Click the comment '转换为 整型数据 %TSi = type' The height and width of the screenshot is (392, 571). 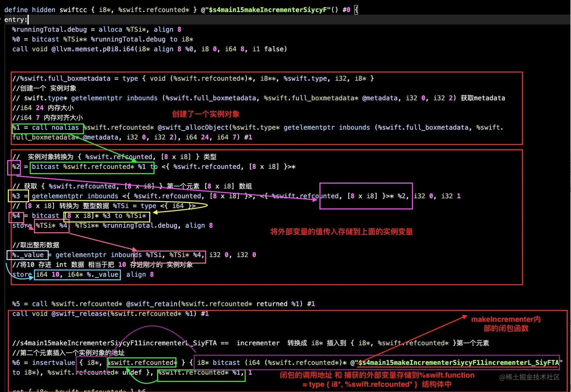104,206
